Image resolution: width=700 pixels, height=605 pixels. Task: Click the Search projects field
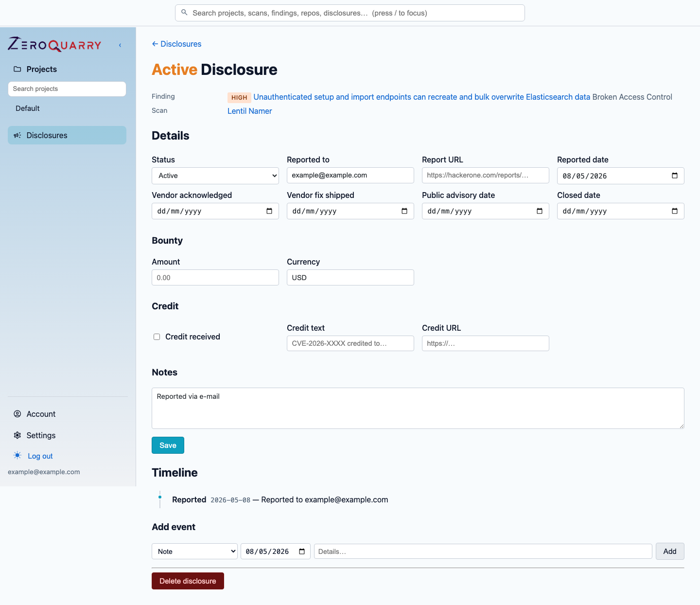coord(67,89)
